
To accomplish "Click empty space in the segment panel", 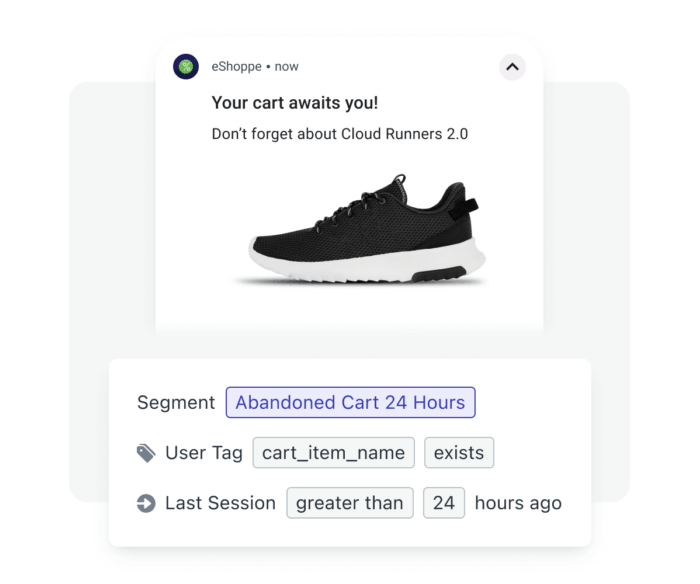I will click(540, 420).
